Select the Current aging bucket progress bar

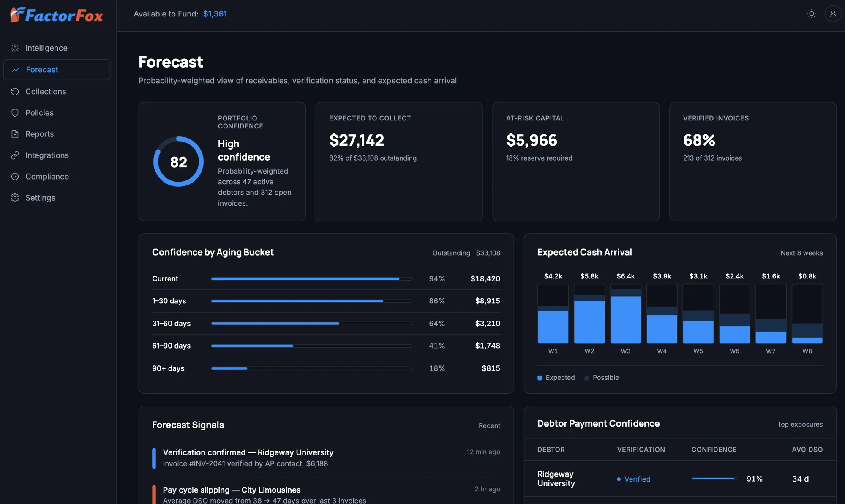coord(311,279)
